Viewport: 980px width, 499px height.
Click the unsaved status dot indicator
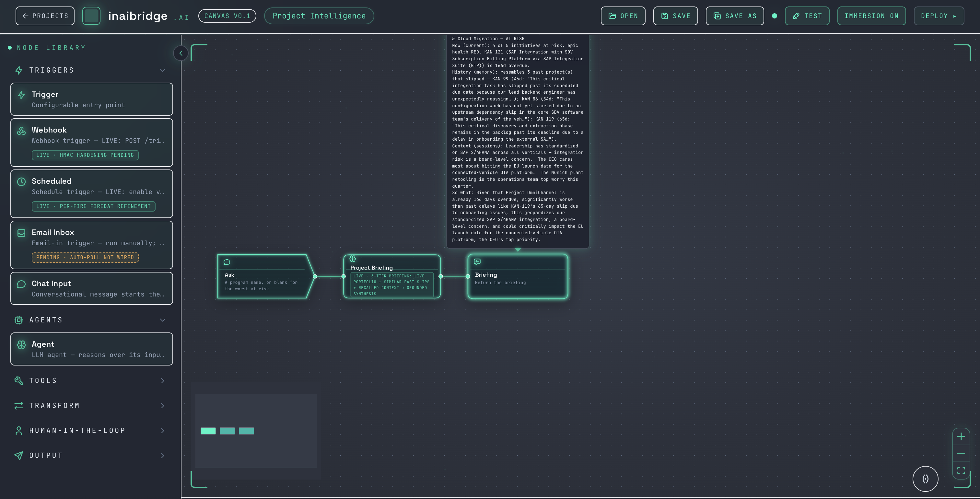click(774, 16)
